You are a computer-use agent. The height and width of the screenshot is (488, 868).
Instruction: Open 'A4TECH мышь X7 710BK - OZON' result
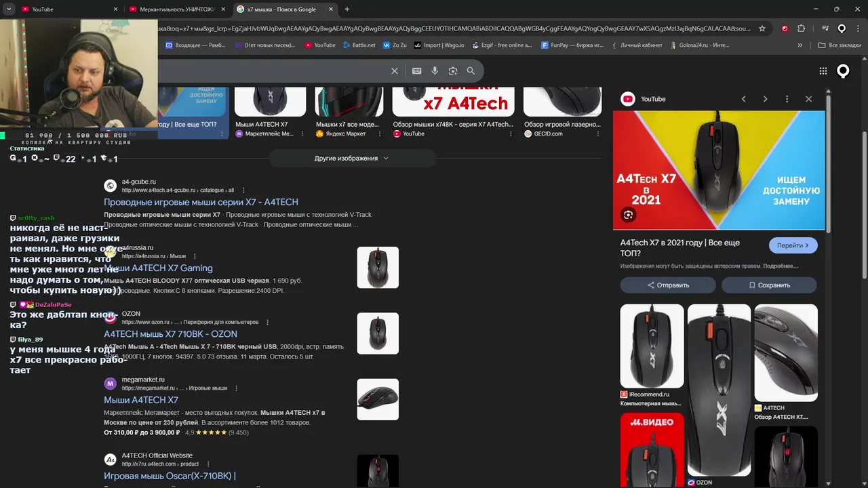point(170,334)
